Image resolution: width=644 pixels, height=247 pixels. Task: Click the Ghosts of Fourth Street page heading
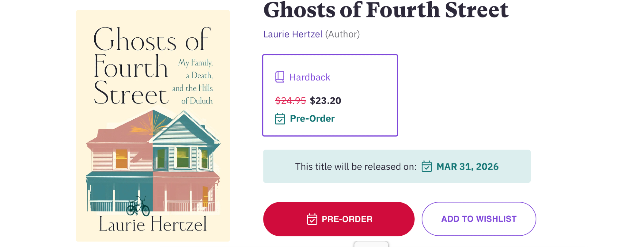click(386, 10)
